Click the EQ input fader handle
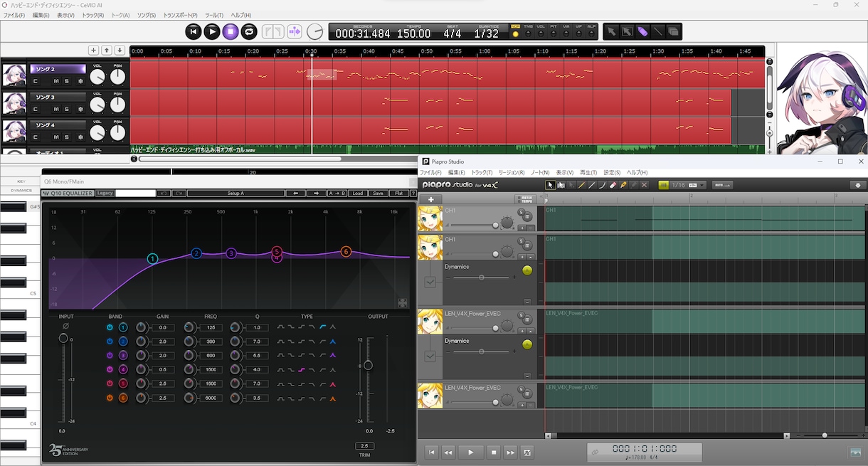The height and width of the screenshot is (466, 868). pos(63,339)
